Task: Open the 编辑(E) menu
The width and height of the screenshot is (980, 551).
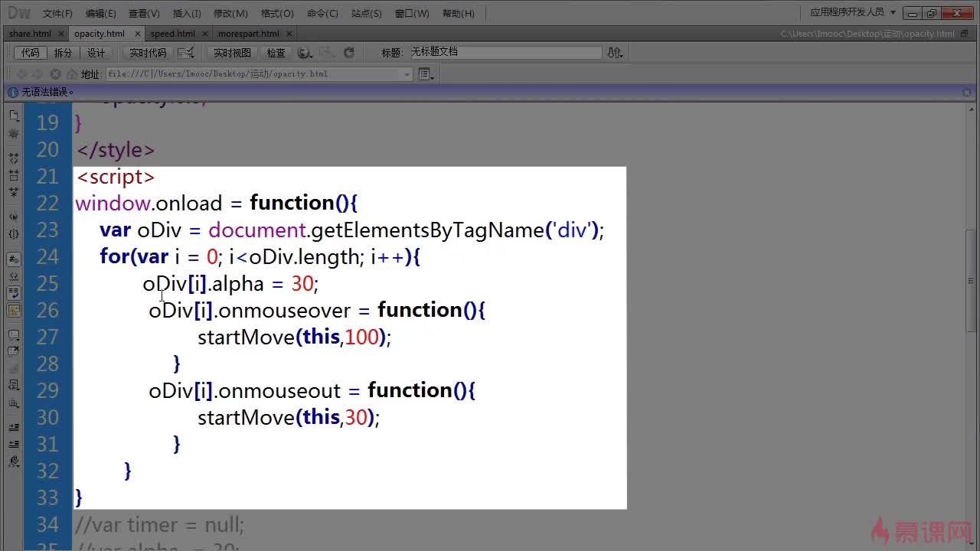Action: (100, 13)
